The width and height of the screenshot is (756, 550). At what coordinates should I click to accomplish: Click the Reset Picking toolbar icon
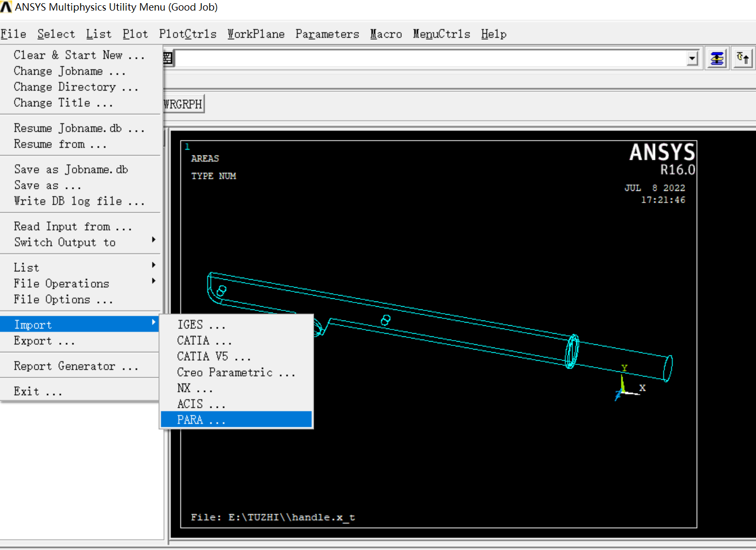point(743,58)
